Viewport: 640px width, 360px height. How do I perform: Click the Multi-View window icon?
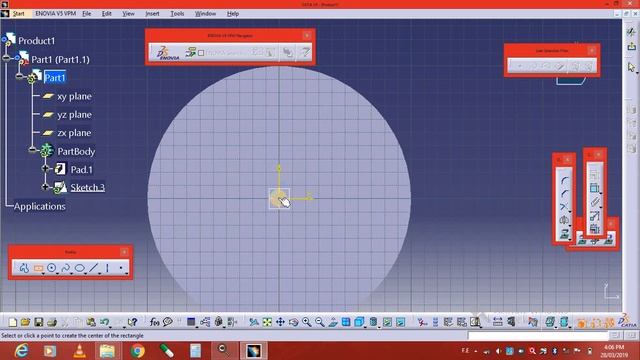(x=346, y=322)
